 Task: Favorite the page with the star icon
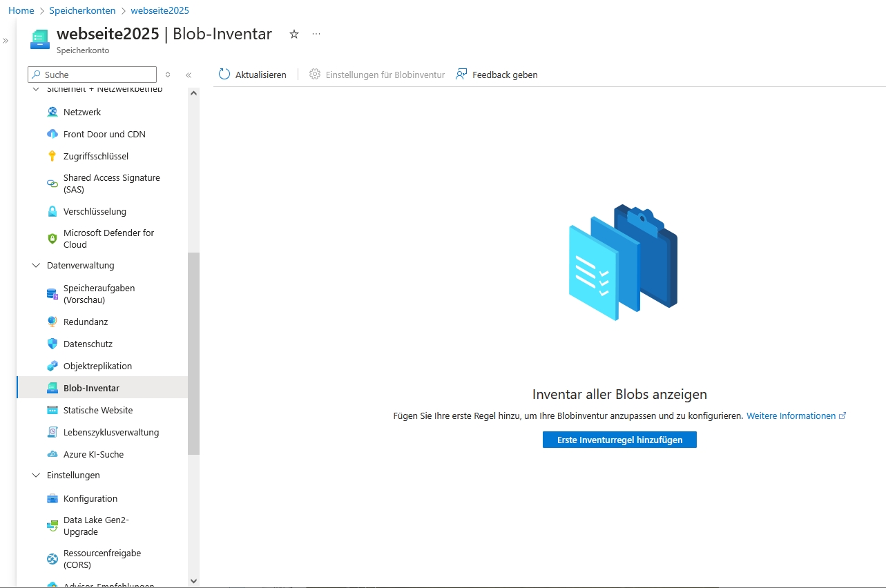(x=294, y=34)
